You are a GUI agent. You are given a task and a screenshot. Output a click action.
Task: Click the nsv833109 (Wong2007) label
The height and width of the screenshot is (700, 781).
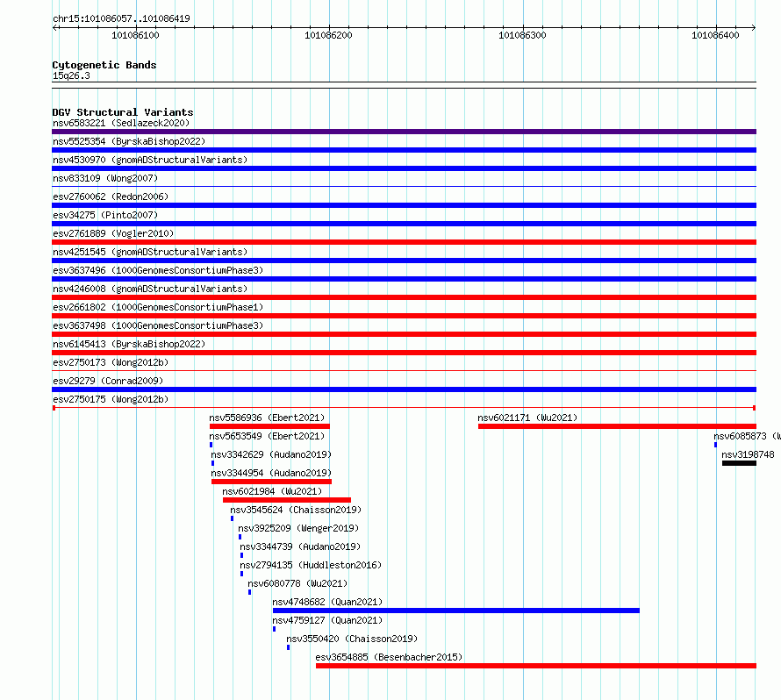pyautogui.click(x=105, y=178)
